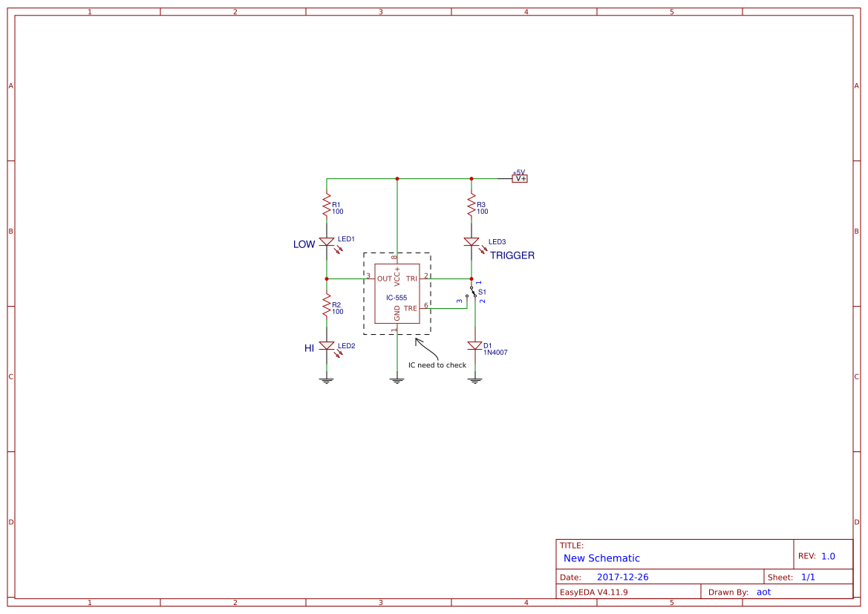Click pin 6 TRE of IC-555
Viewport: 868px width, 614px height.
coord(425,307)
